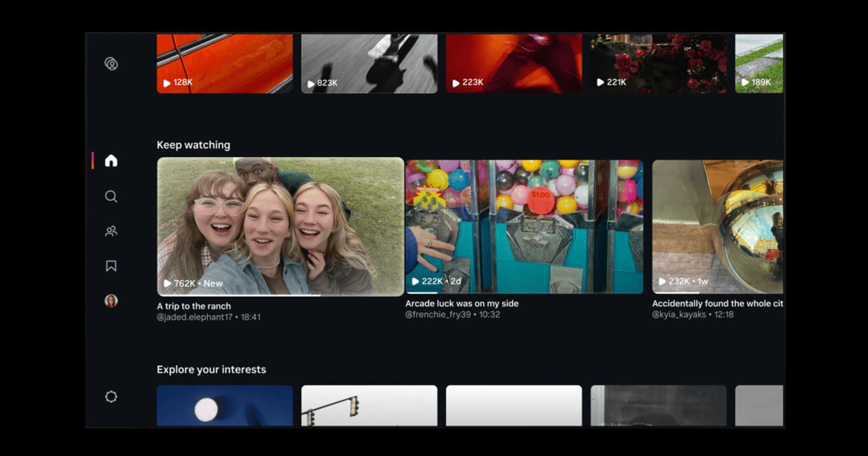Click the 'Keep watching' section heading
The image size is (868, 456).
[193, 145]
